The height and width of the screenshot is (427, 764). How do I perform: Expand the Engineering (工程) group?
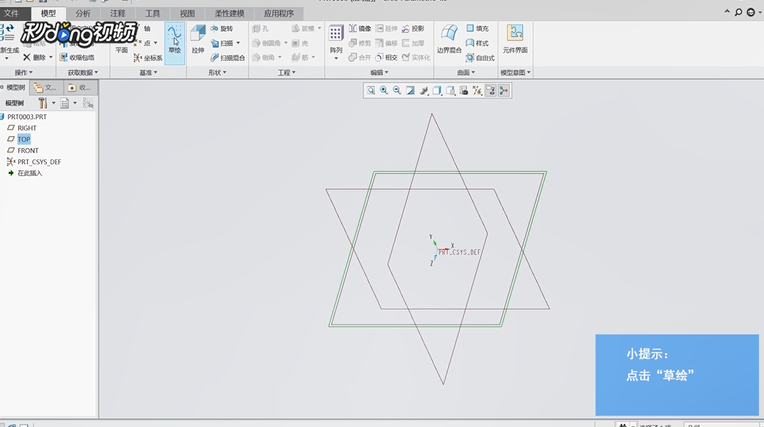coord(286,73)
